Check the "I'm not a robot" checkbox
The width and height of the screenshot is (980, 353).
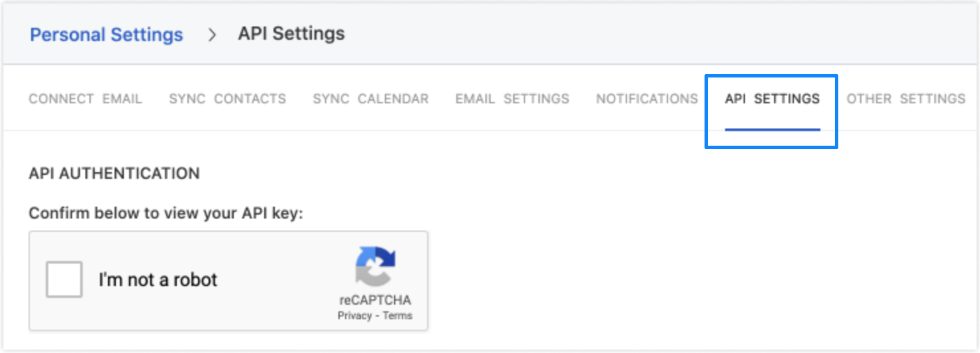64,279
